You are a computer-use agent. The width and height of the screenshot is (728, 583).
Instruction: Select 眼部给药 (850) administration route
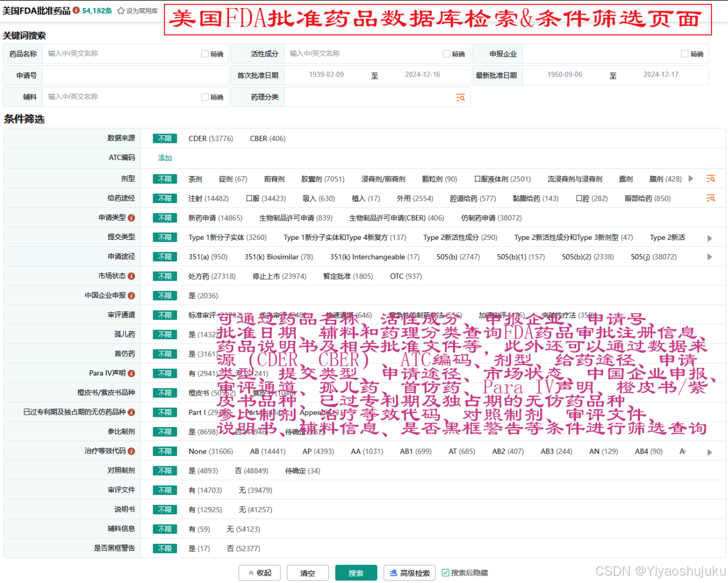(647, 198)
